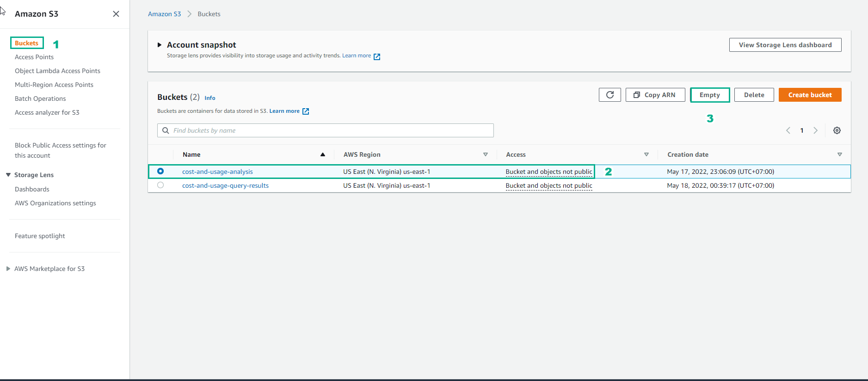Viewport: 868px width, 381px height.
Task: Click Create bucket button
Action: 810,95
